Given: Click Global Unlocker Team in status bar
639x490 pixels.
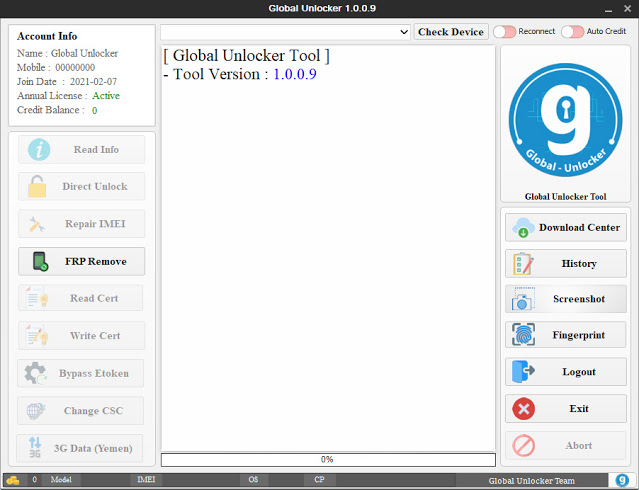Looking at the screenshot, I should click(531, 481).
